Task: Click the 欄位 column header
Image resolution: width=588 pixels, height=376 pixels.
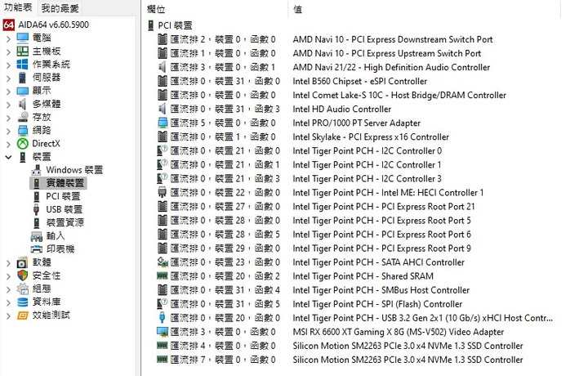Action: [156, 9]
